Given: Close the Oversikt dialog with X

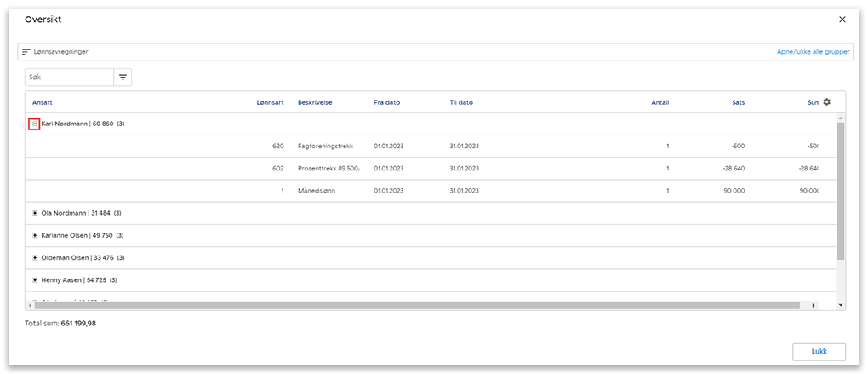Looking at the screenshot, I should (x=842, y=19).
